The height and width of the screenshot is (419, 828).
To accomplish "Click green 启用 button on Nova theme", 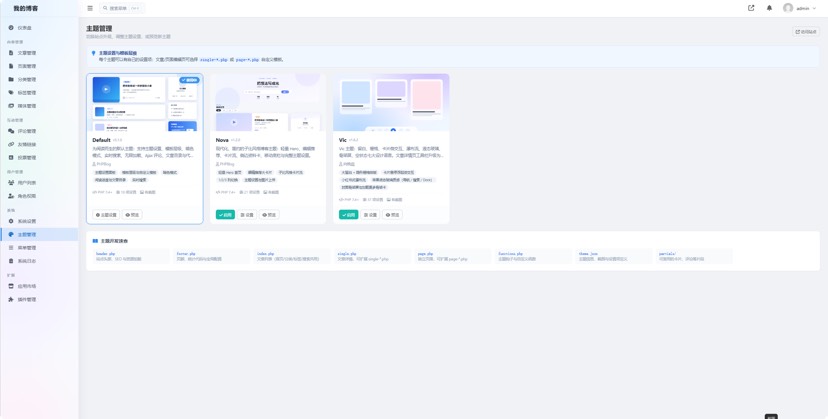I will coord(225,215).
